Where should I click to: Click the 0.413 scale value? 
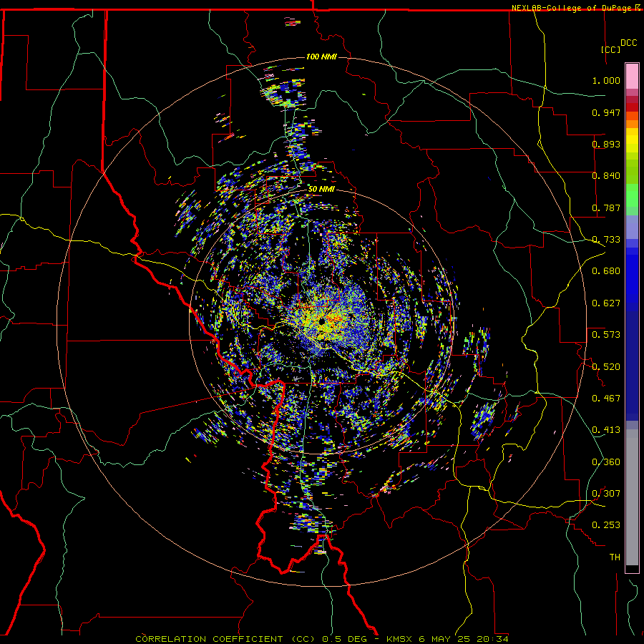pyautogui.click(x=606, y=430)
